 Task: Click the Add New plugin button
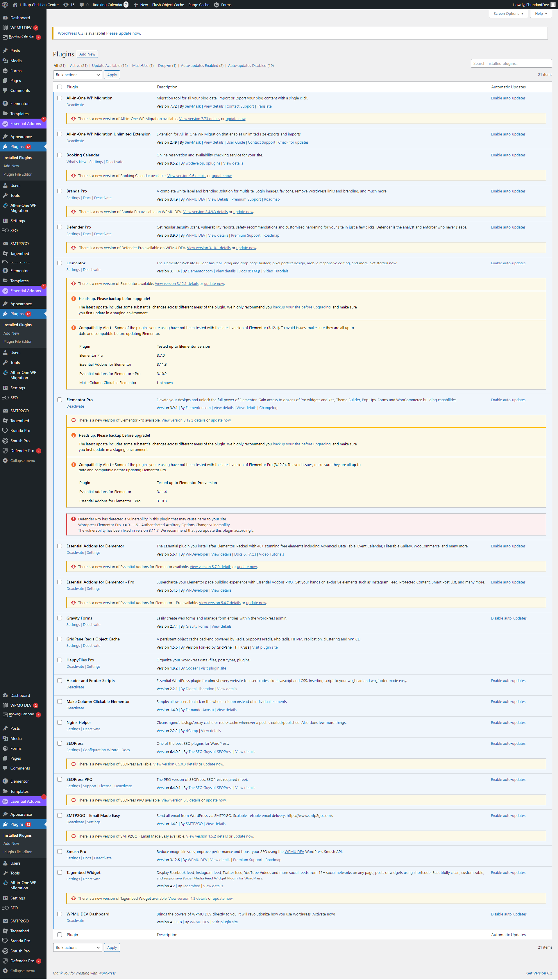pyautogui.click(x=87, y=54)
